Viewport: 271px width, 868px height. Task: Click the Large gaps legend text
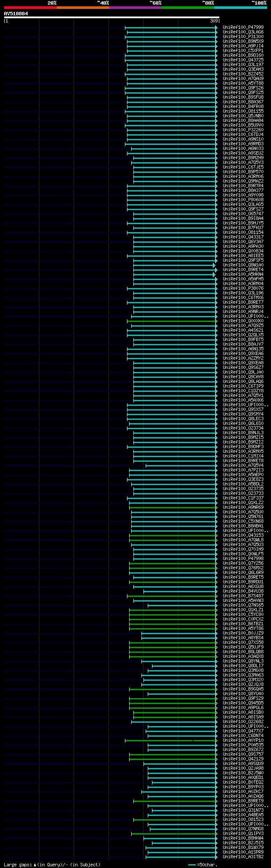pyautogui.click(x=52, y=865)
